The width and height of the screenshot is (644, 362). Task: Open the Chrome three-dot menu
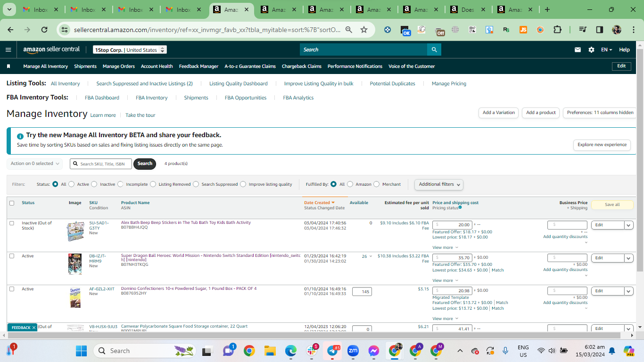pyautogui.click(x=633, y=30)
